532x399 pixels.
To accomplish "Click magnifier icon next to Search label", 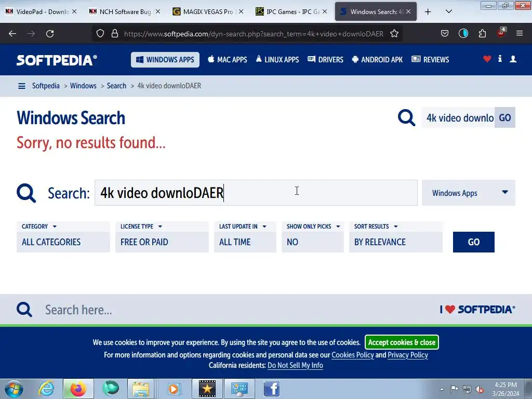I will 26,193.
